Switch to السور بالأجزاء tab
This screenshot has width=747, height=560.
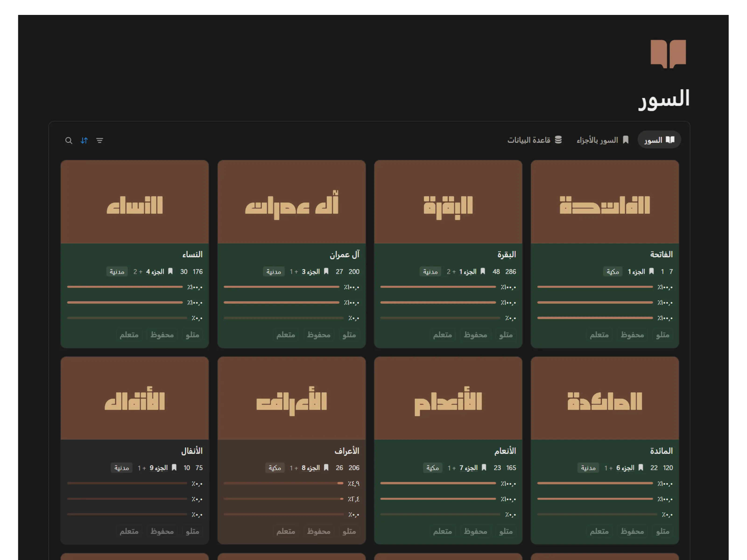(x=602, y=140)
